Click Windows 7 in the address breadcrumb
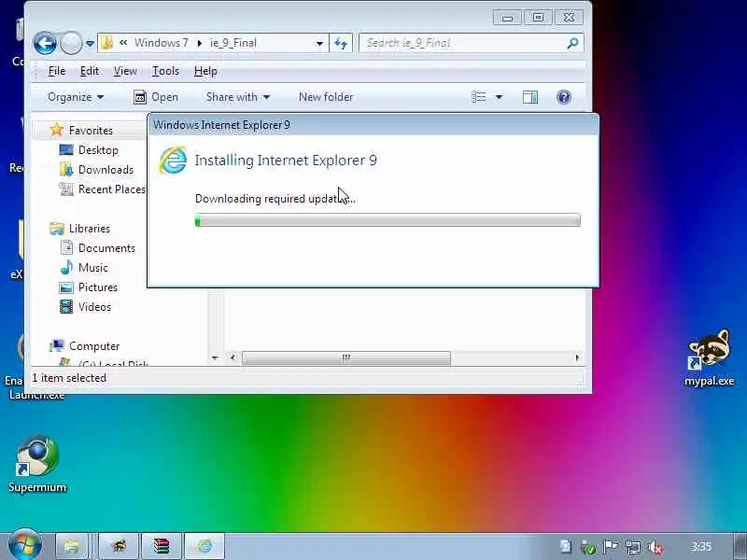Screen dimensions: 747x560 (x=161, y=43)
